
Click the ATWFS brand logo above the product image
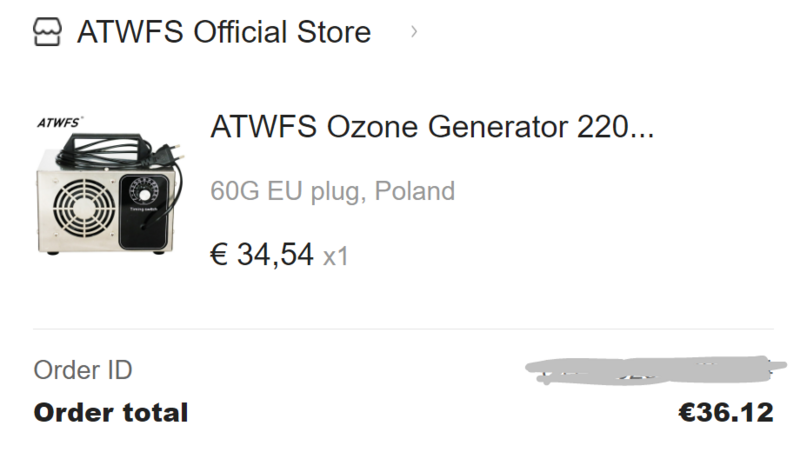pyautogui.click(x=59, y=124)
